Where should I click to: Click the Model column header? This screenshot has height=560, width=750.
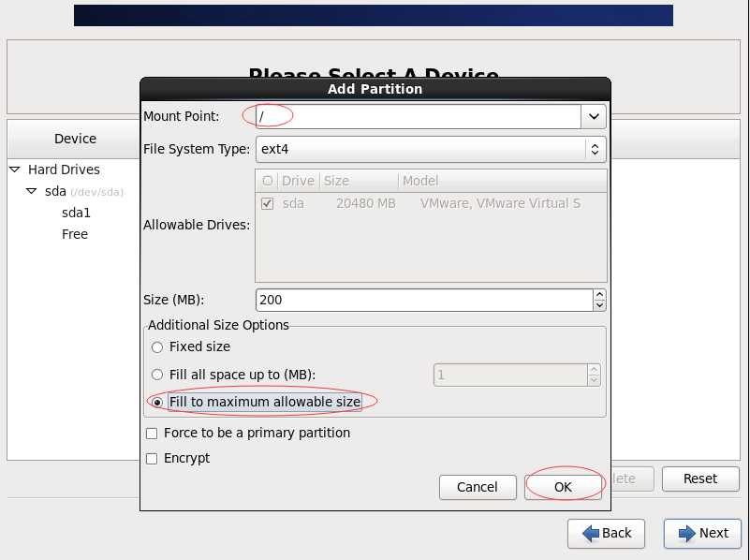point(502,181)
